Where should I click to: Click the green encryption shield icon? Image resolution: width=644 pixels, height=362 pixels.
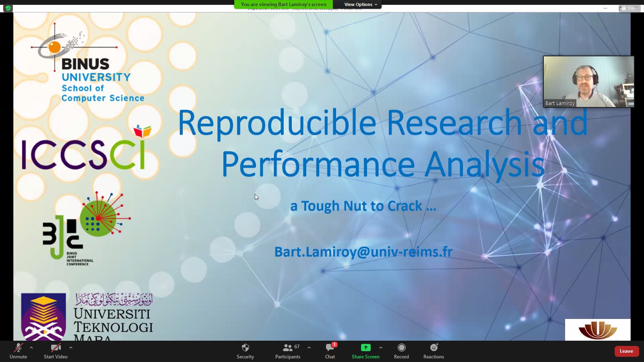point(8,8)
